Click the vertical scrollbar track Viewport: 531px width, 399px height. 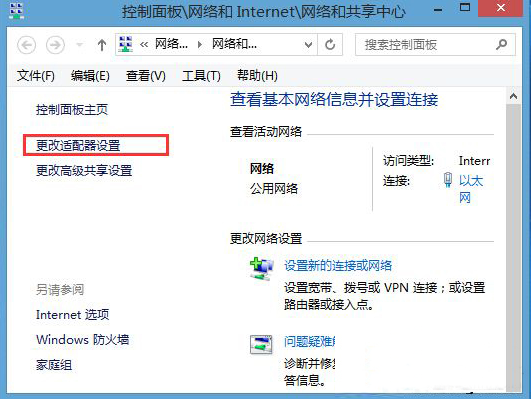pyautogui.click(x=513, y=247)
